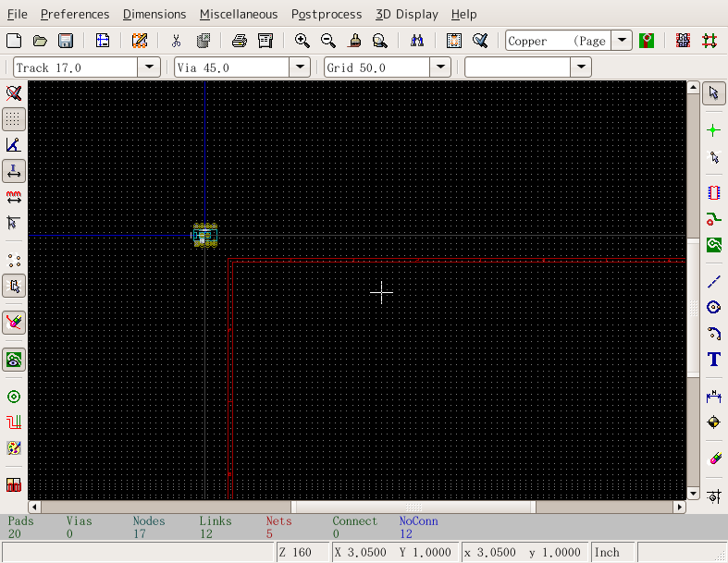Toggle grid display on left toolbar

(x=14, y=119)
